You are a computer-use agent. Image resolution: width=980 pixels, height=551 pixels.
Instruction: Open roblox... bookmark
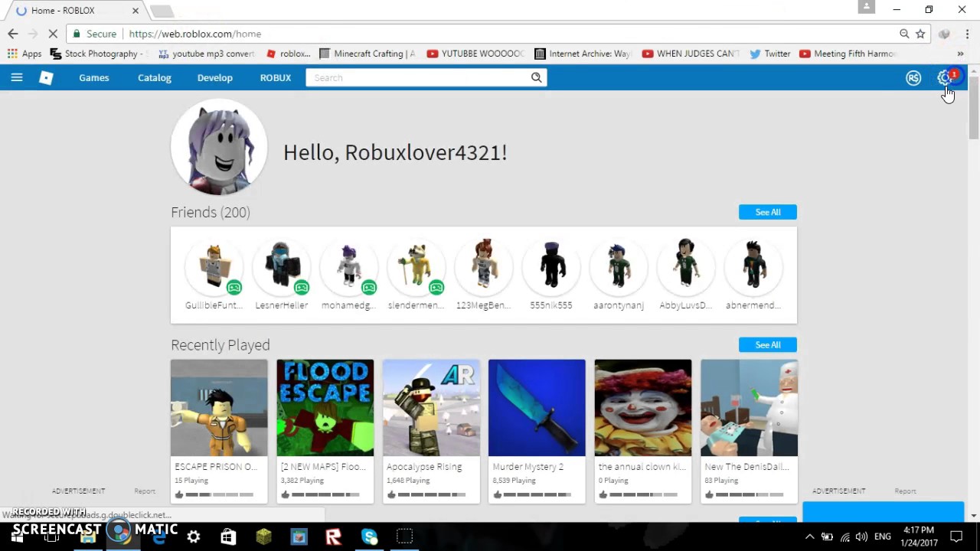coord(288,54)
